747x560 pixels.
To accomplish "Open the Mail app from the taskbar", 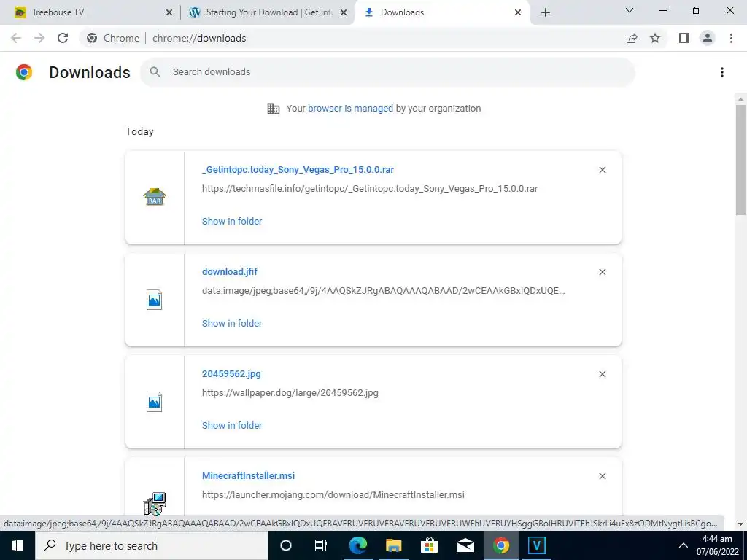I will pos(465,545).
